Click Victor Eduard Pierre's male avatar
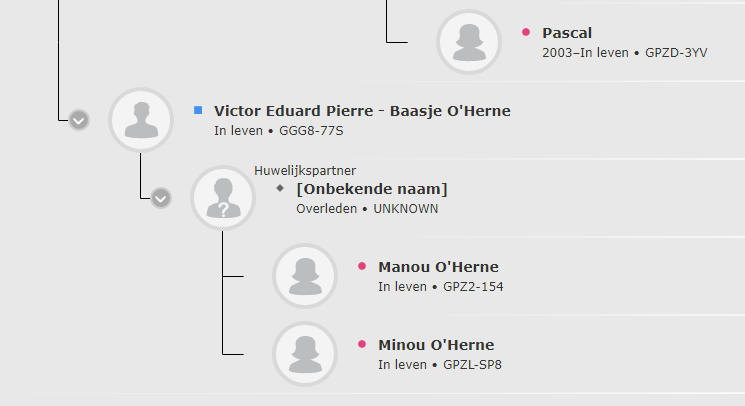The width and height of the screenshot is (745, 406). coord(141,120)
